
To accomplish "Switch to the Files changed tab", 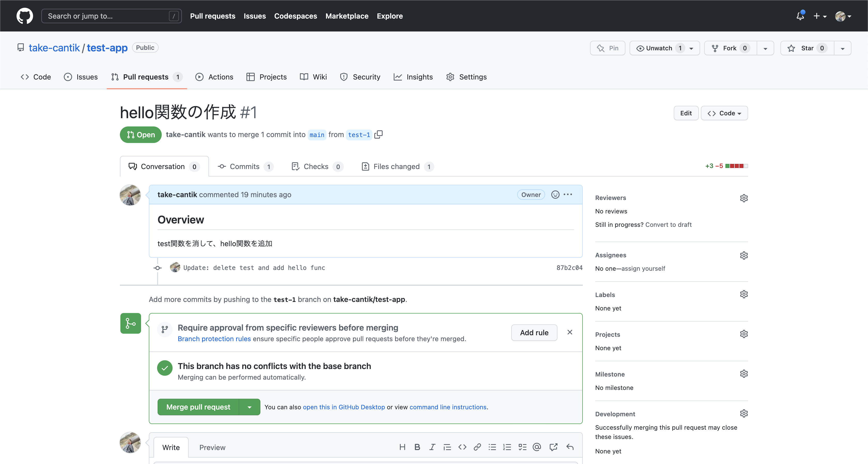I will point(396,166).
